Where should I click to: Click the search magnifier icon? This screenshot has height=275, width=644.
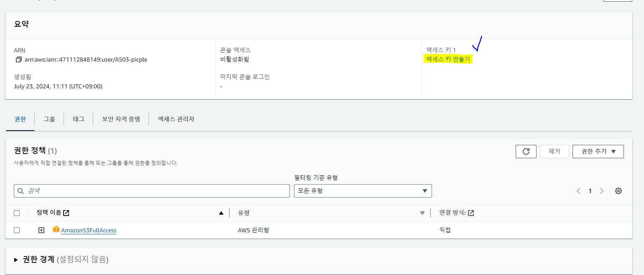click(x=20, y=191)
